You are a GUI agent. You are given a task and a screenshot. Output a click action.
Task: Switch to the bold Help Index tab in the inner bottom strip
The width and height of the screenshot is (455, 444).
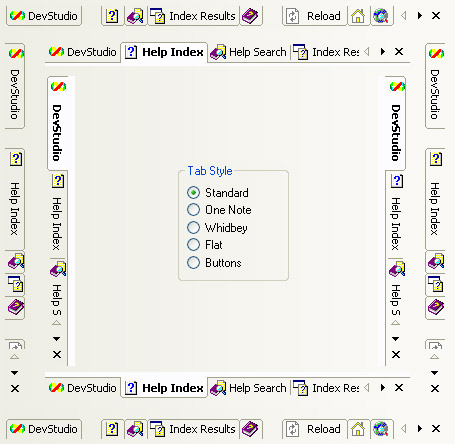164,388
